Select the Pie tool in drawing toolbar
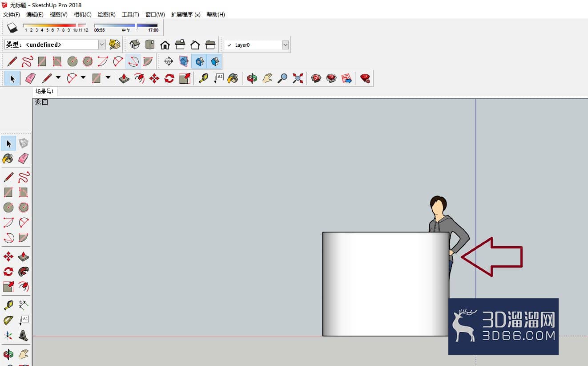The height and width of the screenshot is (366, 588). (148, 61)
